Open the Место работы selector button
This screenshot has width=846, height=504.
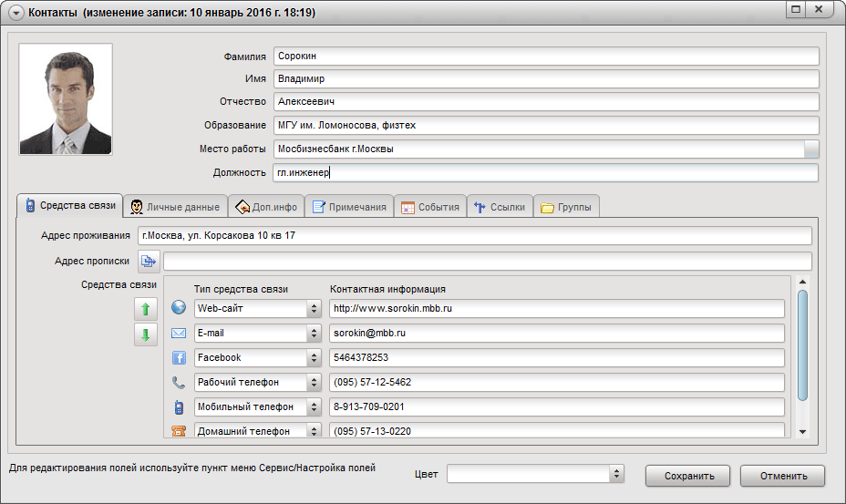coord(811,149)
